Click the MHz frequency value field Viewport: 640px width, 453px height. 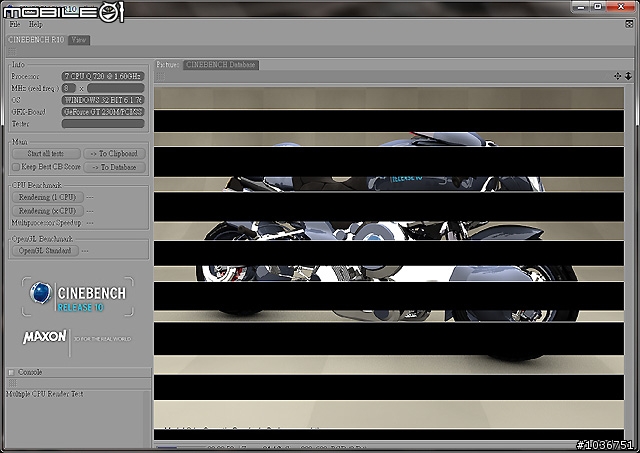coord(116,88)
